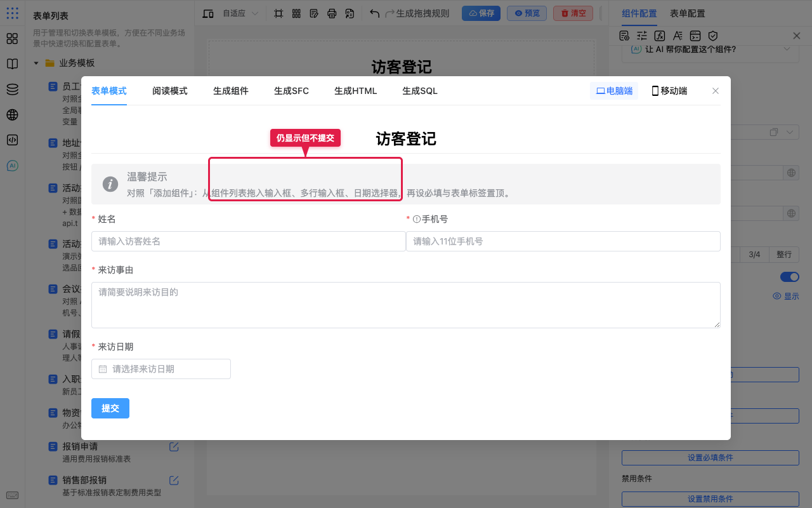Screen dimensions: 812x508
Task: Click the font style config icon
Action: tap(678, 36)
